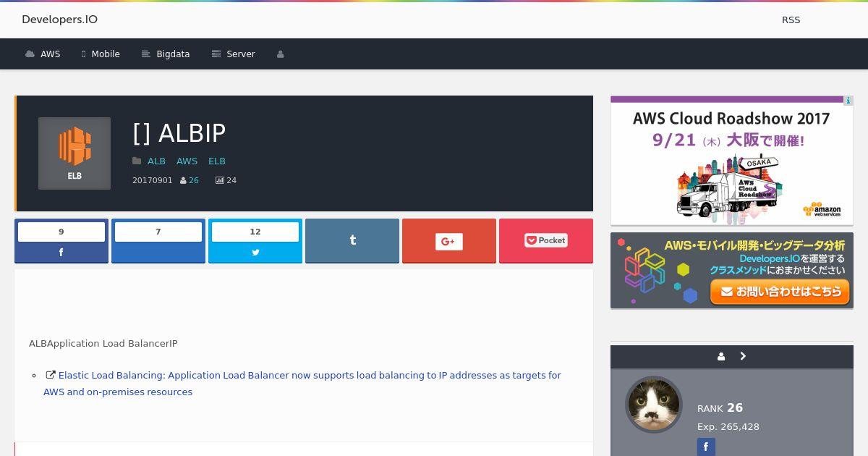Image resolution: width=868 pixels, height=456 pixels.
Task: Share article on Facebook
Action: tap(61, 240)
